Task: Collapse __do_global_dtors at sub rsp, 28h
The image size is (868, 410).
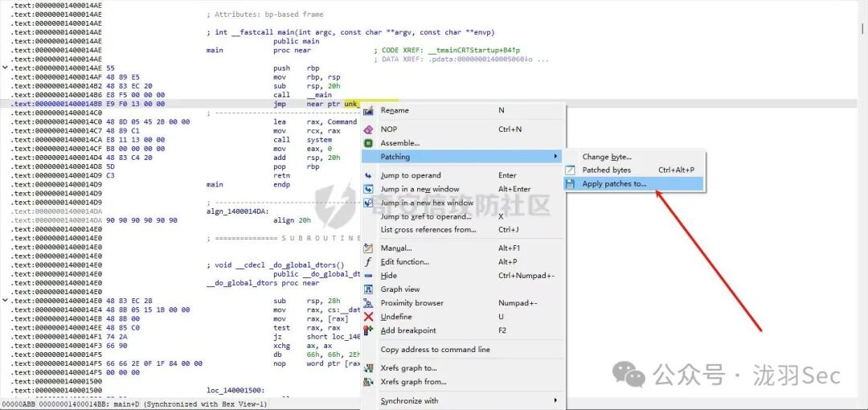Action: pos(6,301)
